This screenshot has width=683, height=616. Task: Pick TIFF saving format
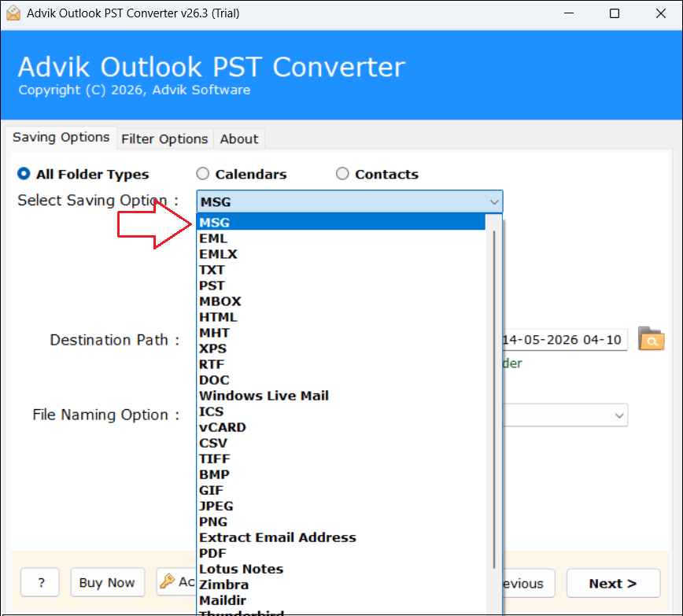click(341, 459)
